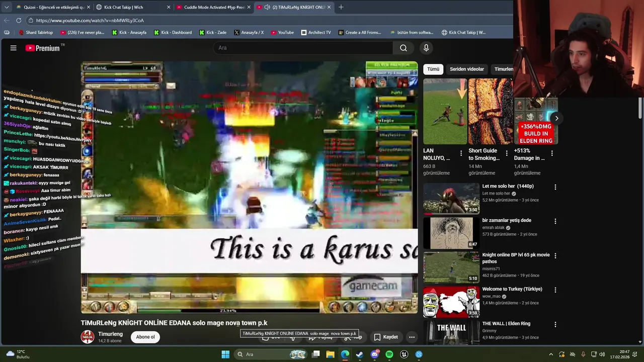Open the bütün from softwa... bookmark

click(x=411, y=32)
